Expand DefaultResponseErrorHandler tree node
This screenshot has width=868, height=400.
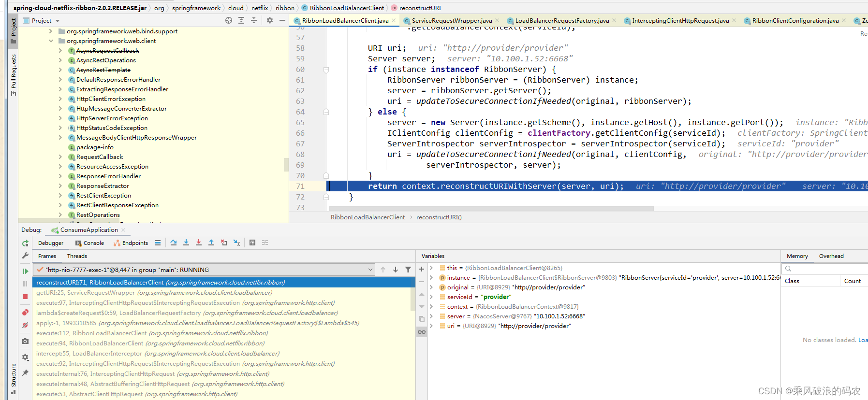(x=60, y=79)
